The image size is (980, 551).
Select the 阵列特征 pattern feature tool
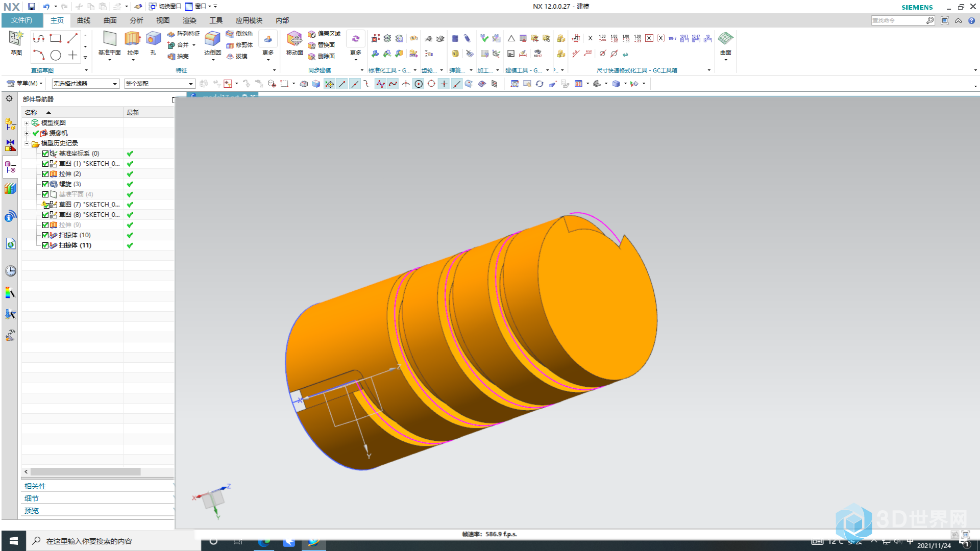tap(184, 34)
